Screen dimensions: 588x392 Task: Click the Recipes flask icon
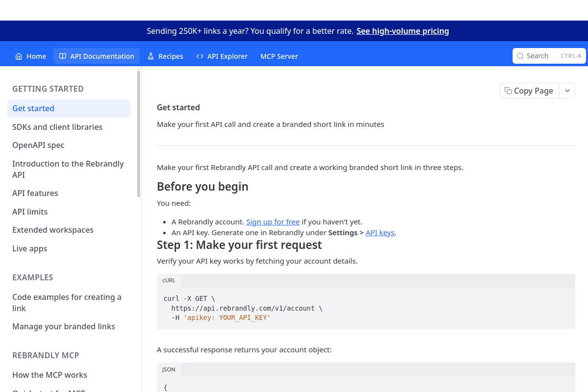[151, 56]
